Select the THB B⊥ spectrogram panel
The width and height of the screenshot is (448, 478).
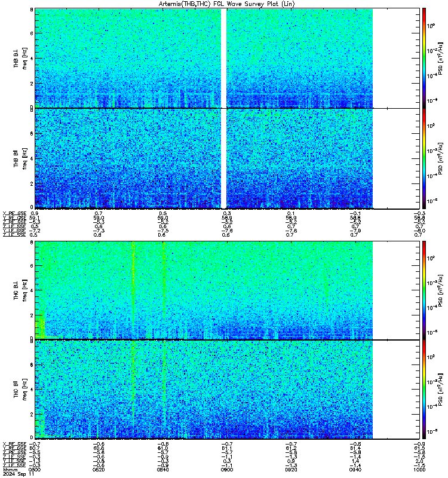(x=228, y=58)
